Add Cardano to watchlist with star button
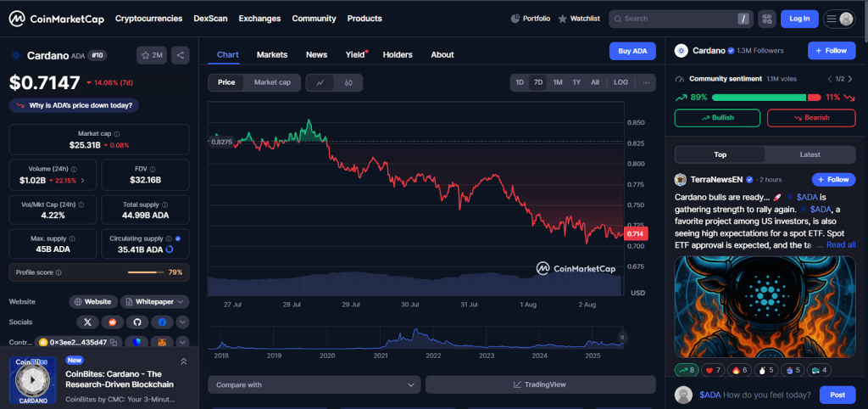This screenshot has height=409, width=868. point(152,55)
